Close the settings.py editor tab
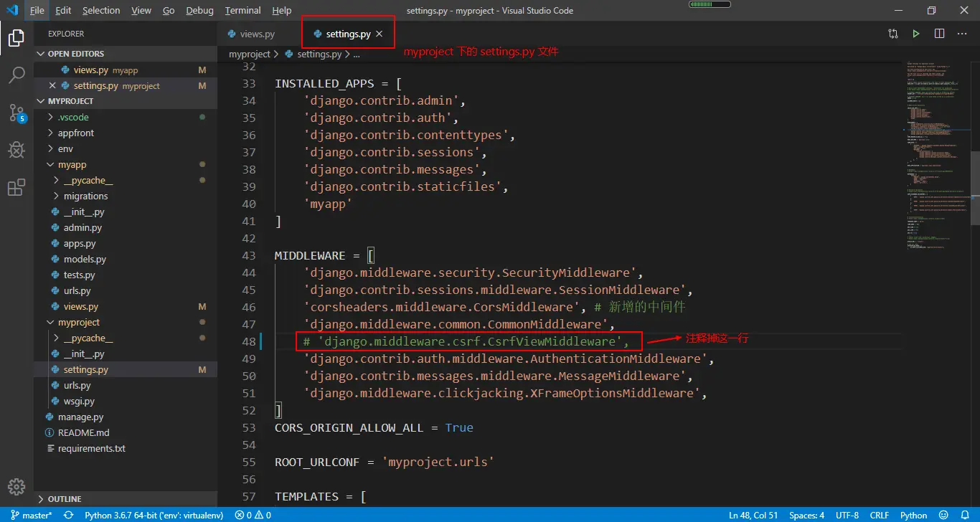 point(380,34)
